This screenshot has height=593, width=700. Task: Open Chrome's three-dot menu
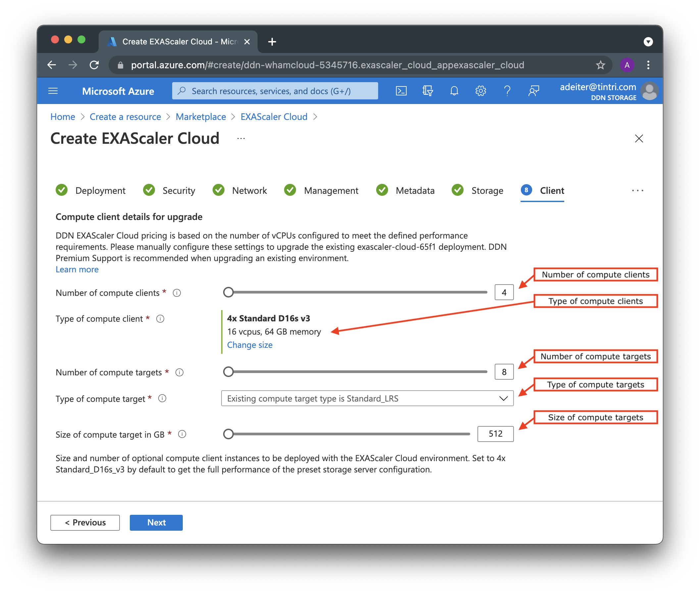pyautogui.click(x=648, y=65)
